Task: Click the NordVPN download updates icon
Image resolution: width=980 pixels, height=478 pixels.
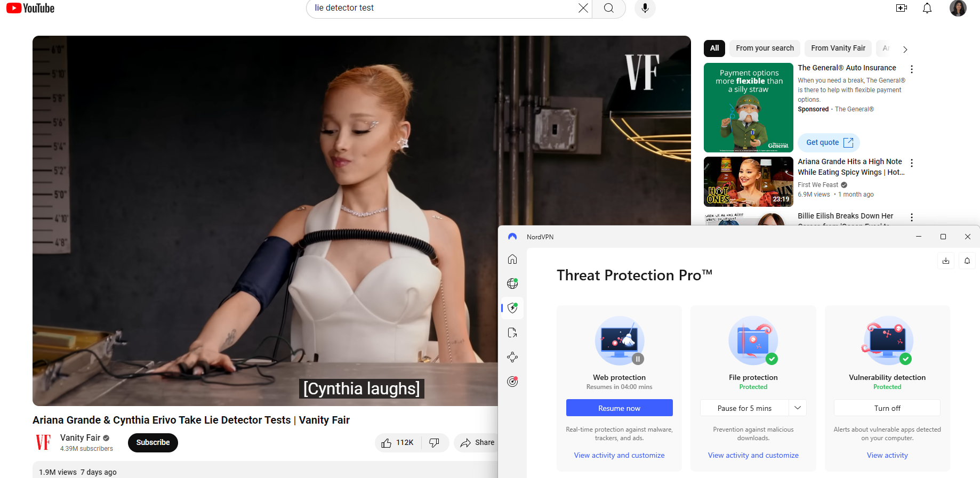Action: click(x=946, y=261)
